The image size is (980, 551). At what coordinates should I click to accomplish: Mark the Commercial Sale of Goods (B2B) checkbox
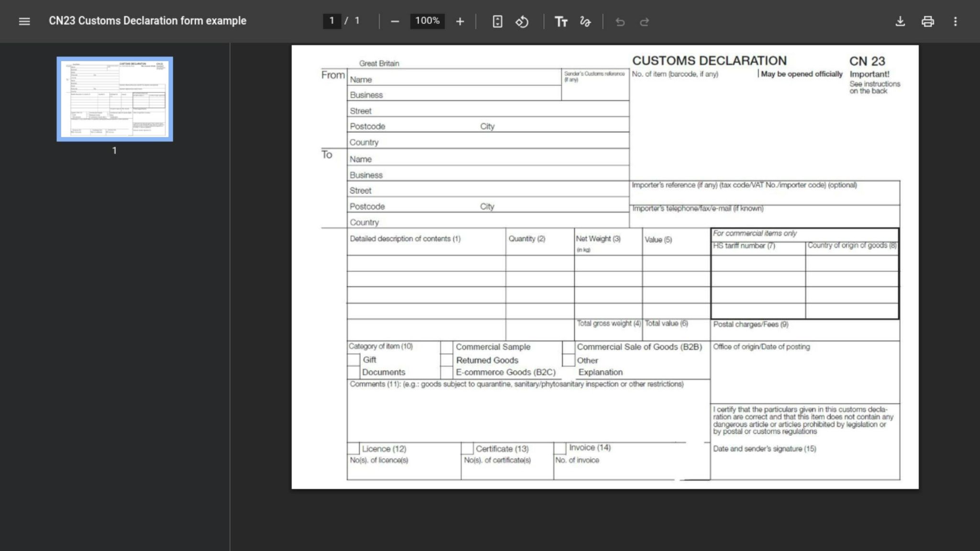point(568,347)
